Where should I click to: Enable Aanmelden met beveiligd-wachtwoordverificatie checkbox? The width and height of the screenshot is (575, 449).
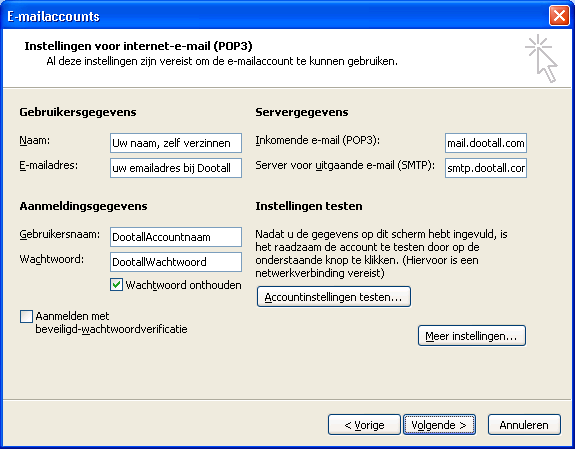tap(26, 316)
